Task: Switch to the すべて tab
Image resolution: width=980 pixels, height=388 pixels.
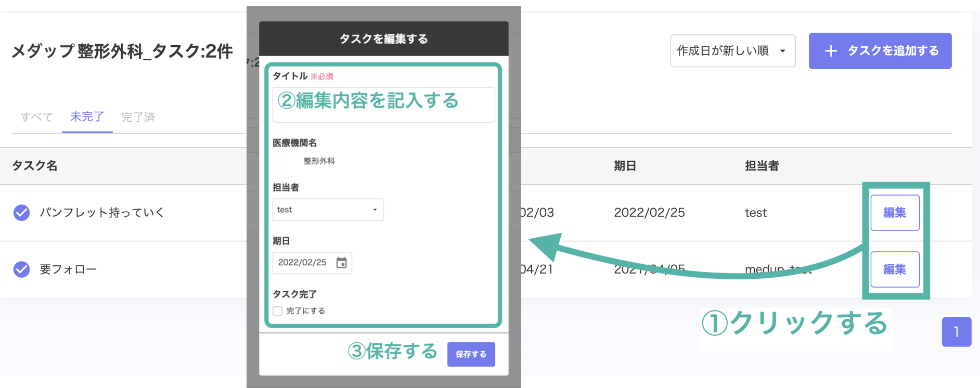Action: (36, 117)
